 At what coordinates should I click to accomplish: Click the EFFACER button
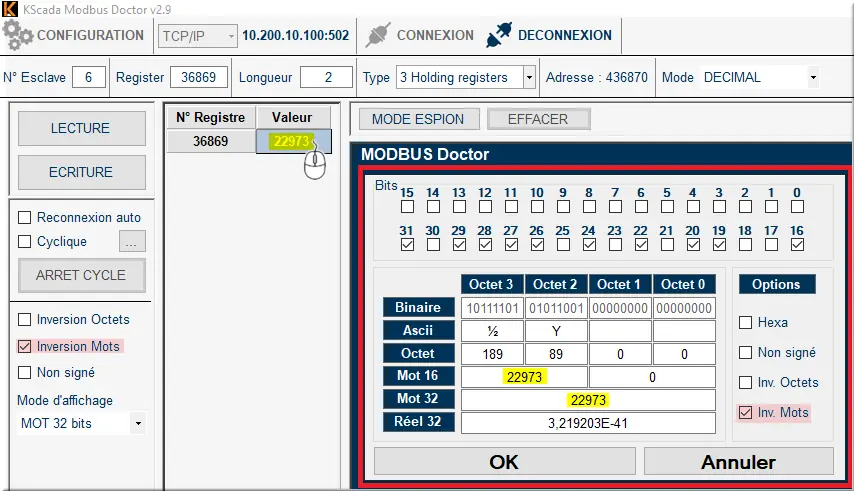[x=538, y=119]
